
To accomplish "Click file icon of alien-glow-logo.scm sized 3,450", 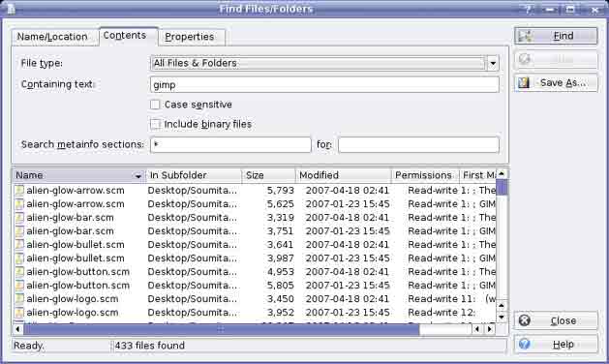I will [x=19, y=299].
